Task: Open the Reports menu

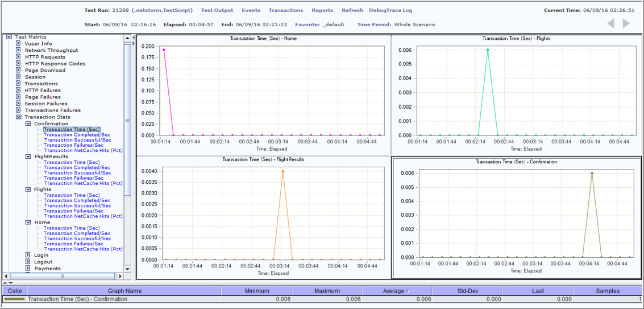Action: (x=322, y=10)
